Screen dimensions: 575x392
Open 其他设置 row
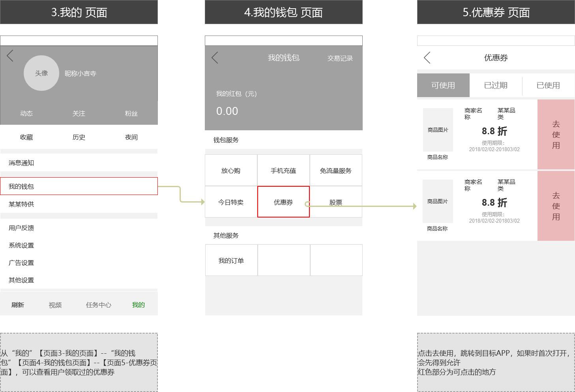79,280
